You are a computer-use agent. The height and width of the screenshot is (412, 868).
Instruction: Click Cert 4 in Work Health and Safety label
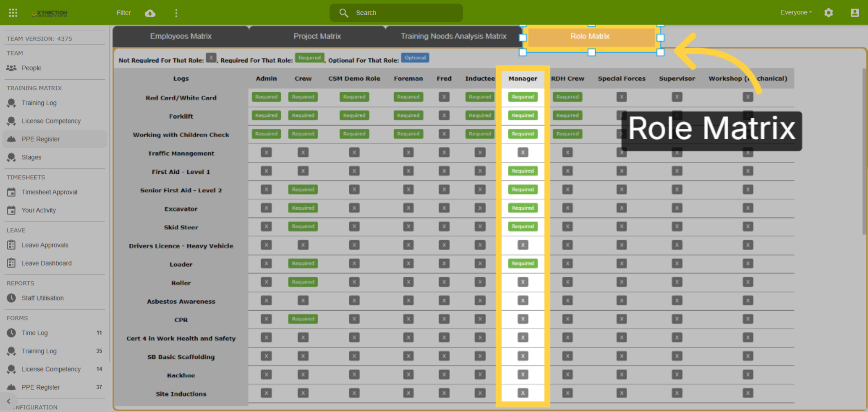[x=181, y=339]
